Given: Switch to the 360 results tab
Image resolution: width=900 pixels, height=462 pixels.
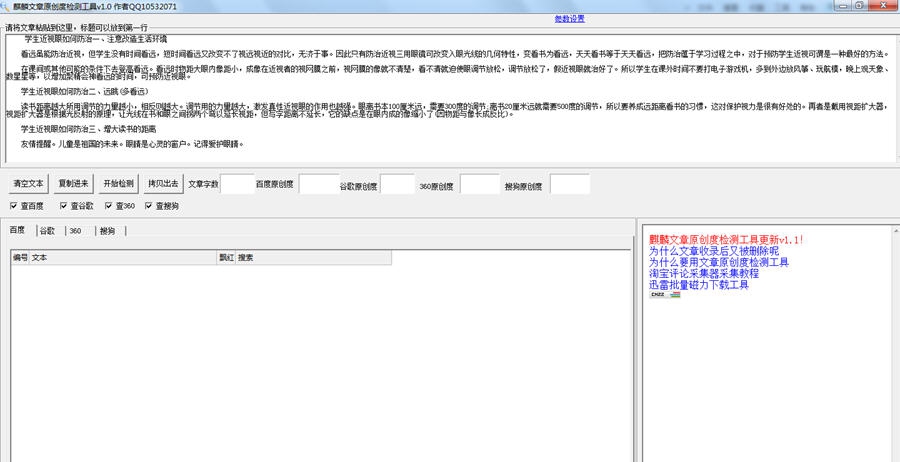Looking at the screenshot, I should click(x=75, y=231).
